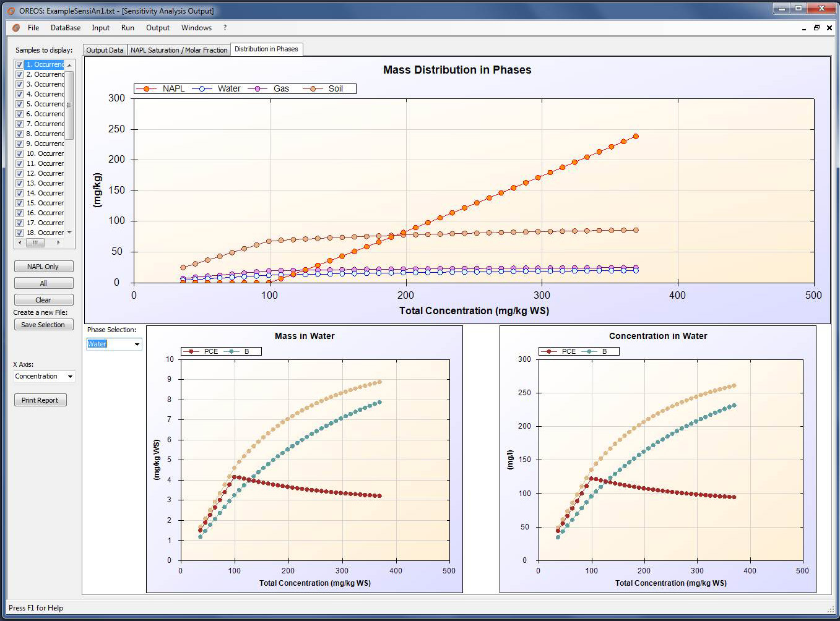This screenshot has height=621, width=840.
Task: Open the Phase Selection Water dropdown
Action: (137, 344)
